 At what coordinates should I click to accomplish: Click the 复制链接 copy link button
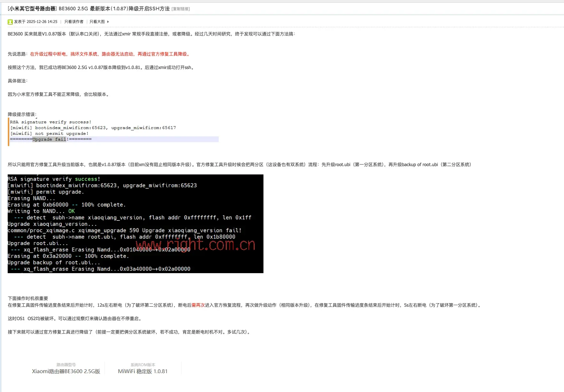(x=181, y=9)
